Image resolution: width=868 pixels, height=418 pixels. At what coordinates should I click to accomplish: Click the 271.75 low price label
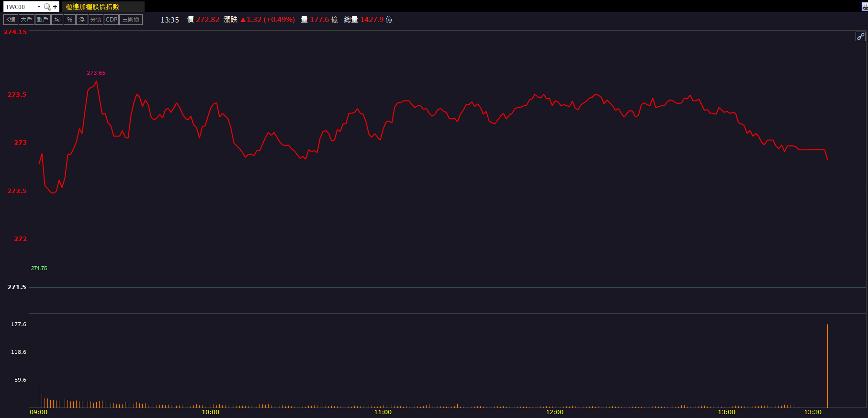tap(39, 268)
